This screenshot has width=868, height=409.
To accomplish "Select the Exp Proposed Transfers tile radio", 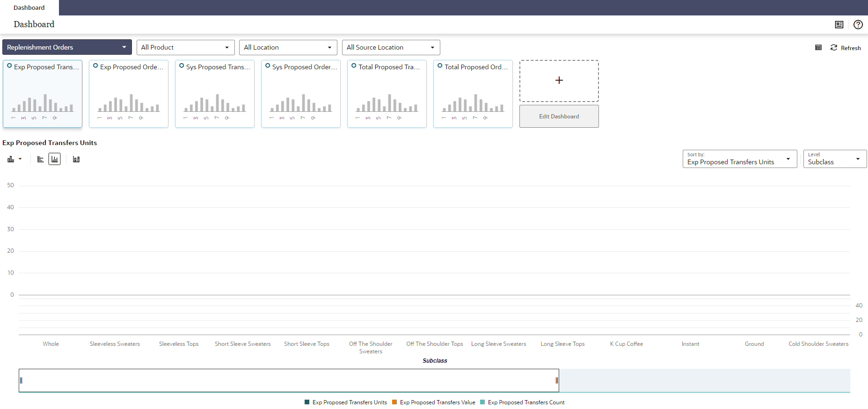I will [x=9, y=66].
